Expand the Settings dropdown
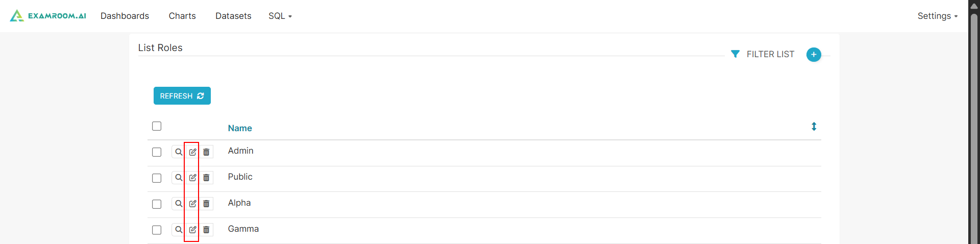This screenshot has width=980, height=244. point(937,16)
